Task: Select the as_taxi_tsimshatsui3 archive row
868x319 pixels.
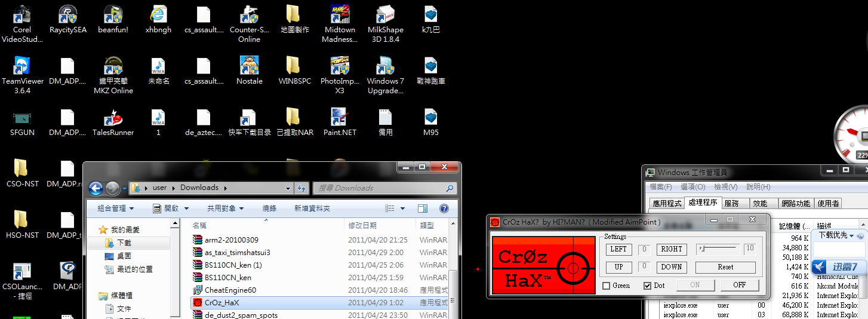Action: (x=319, y=252)
